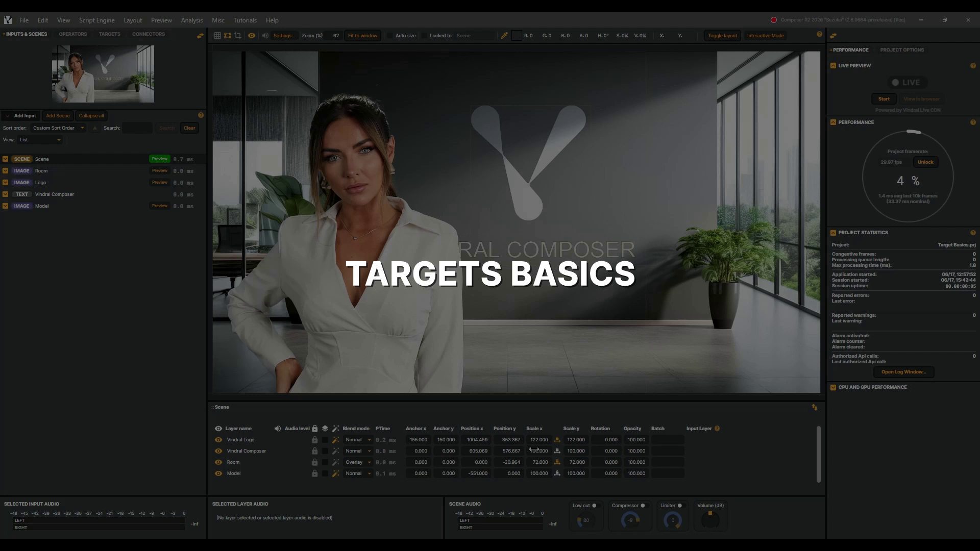
Task: Switch to Project Options tab
Action: click(x=902, y=50)
